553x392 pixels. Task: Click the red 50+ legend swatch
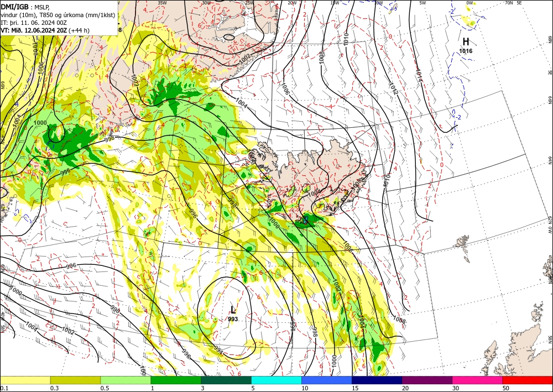[528, 380]
